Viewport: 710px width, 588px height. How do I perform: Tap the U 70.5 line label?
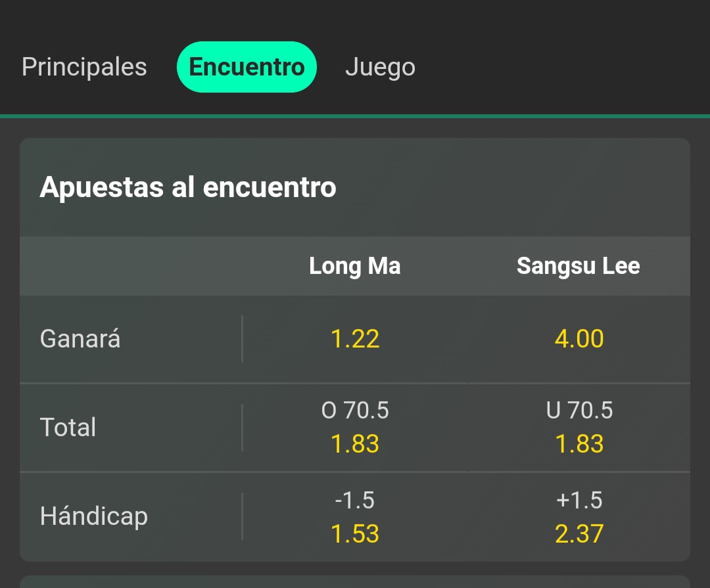point(579,410)
